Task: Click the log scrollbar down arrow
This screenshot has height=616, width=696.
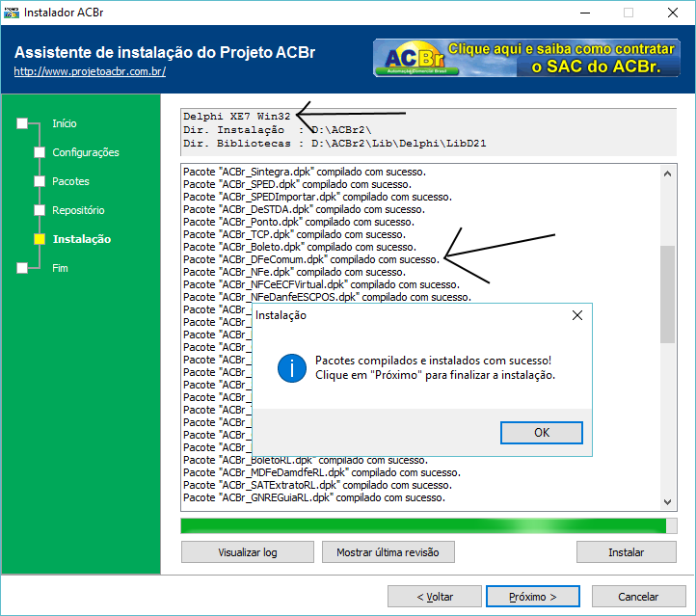Action: click(667, 502)
